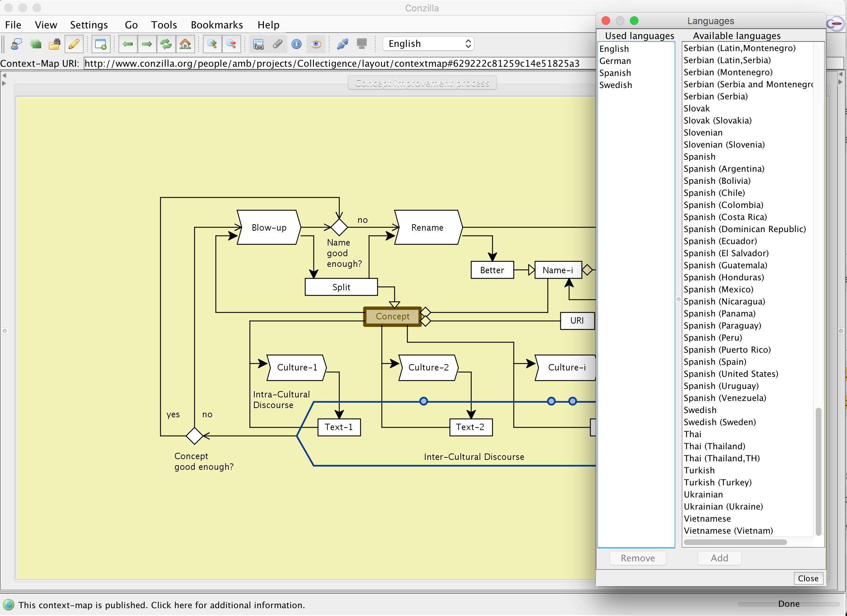Open the Tools menu
Image resolution: width=847 pixels, height=616 pixels.
click(164, 24)
